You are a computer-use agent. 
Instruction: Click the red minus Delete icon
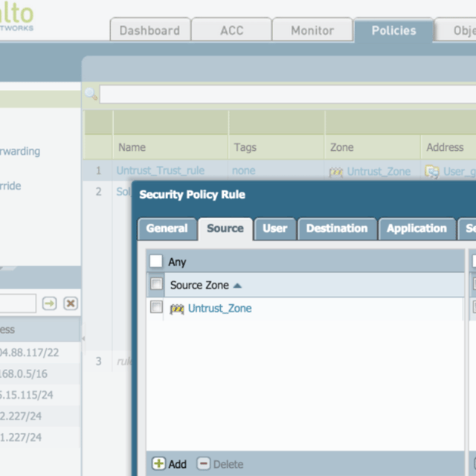(x=203, y=463)
